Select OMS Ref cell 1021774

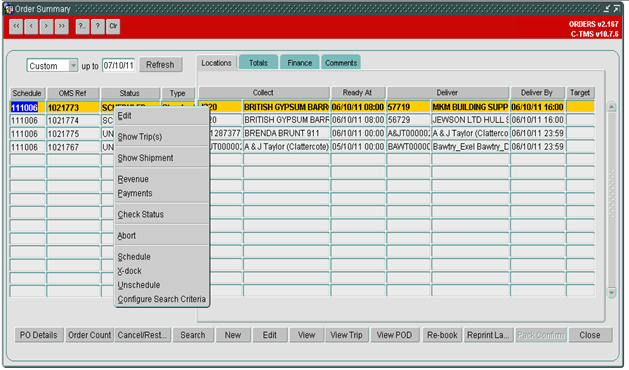[73, 121]
